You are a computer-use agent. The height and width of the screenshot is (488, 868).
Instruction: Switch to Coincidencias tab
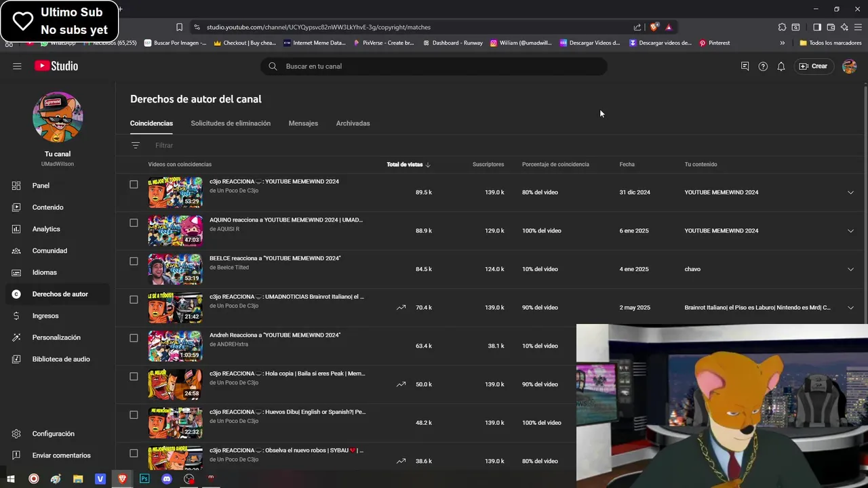151,123
